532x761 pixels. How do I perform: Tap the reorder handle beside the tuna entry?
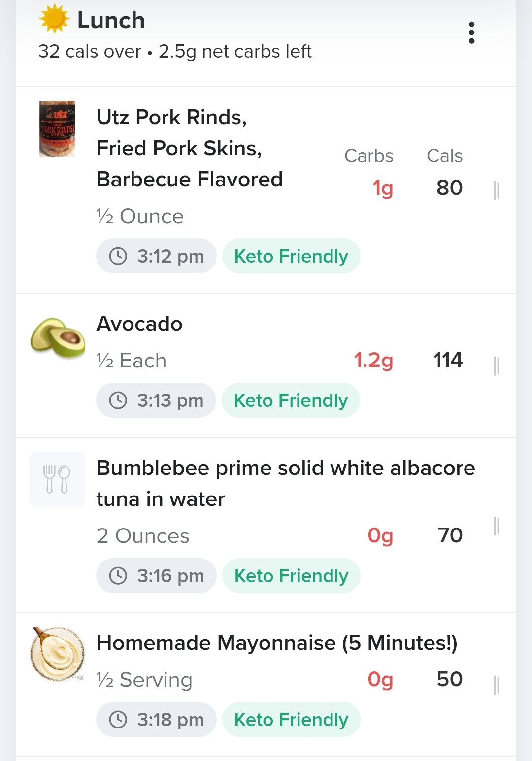coord(497,526)
